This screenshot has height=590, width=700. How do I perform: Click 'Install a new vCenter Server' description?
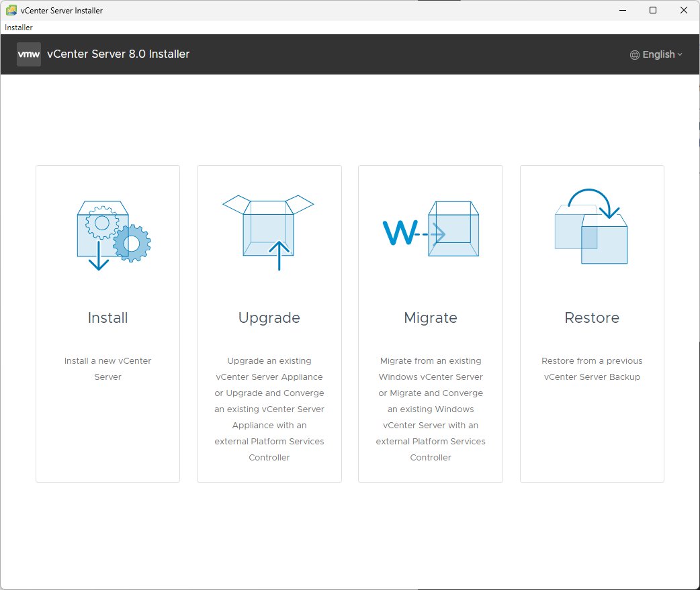click(107, 368)
